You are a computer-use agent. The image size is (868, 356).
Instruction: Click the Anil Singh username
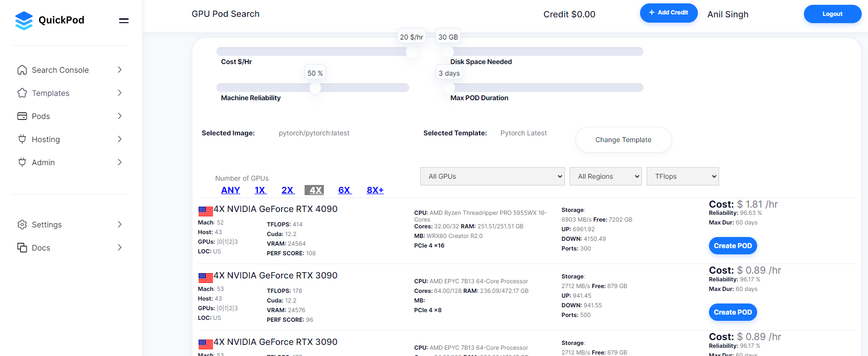(728, 14)
